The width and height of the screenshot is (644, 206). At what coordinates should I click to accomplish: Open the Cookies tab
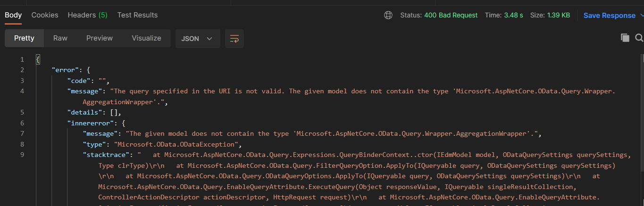pos(45,15)
